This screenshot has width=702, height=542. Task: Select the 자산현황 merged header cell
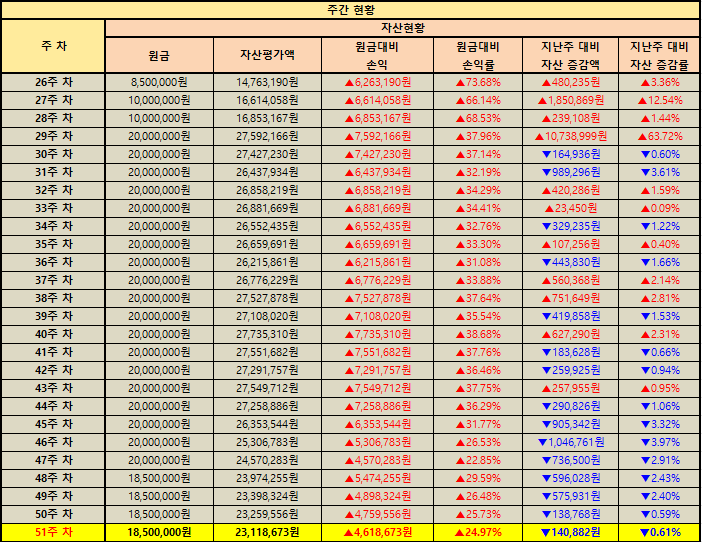pyautogui.click(x=402, y=27)
